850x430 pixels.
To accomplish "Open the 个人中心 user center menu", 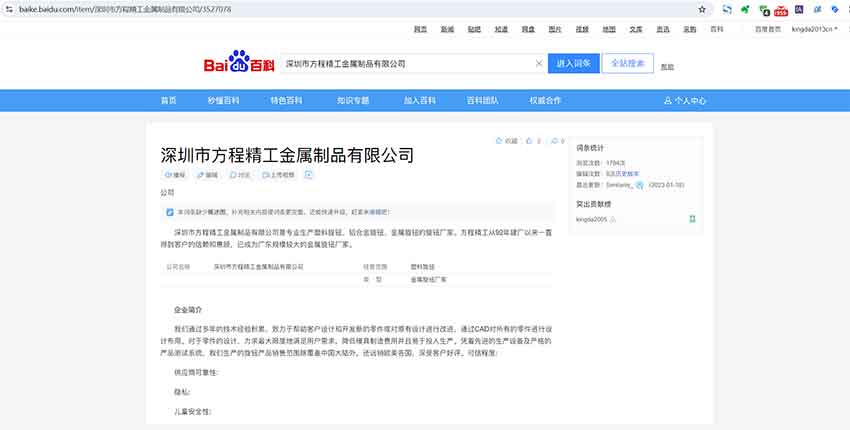I will click(685, 100).
